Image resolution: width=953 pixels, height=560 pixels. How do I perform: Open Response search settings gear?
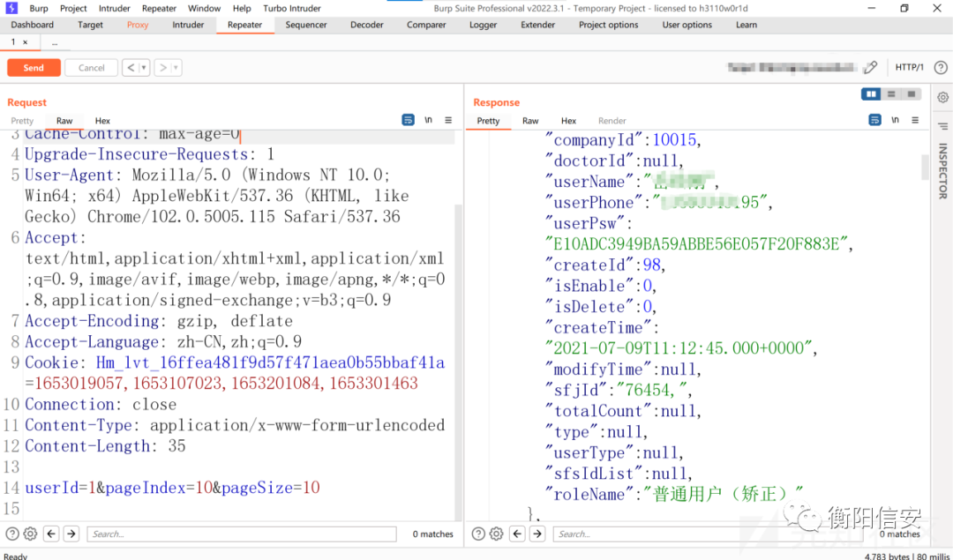coord(497,534)
